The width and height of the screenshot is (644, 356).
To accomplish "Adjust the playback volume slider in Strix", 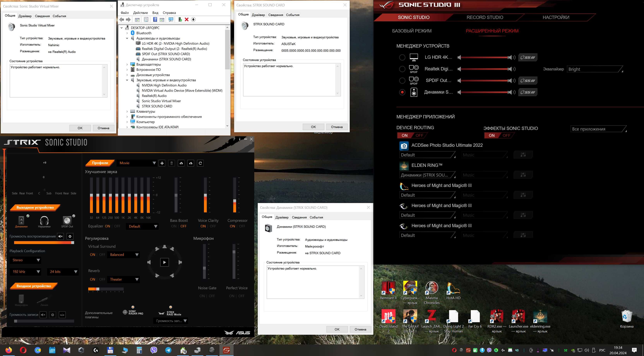I will (x=44, y=242).
